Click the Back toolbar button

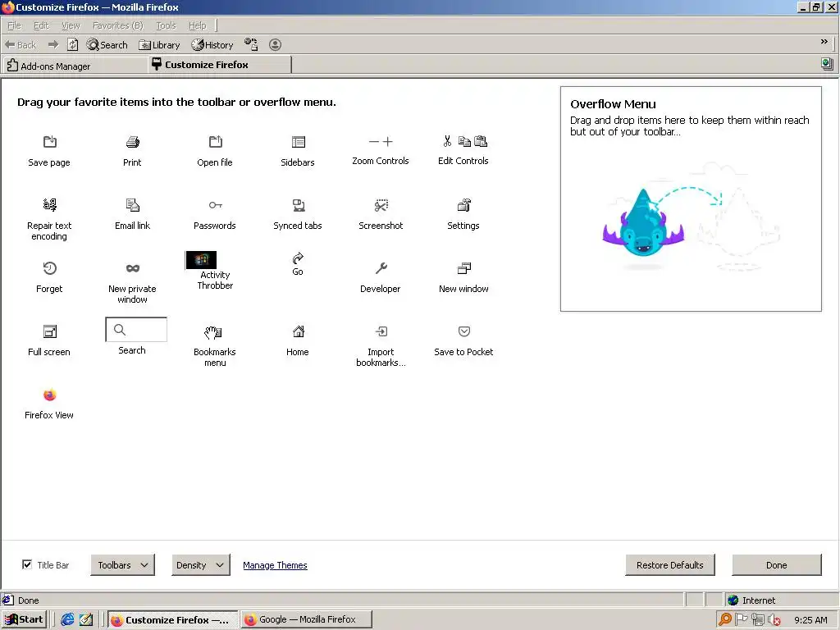21,45
